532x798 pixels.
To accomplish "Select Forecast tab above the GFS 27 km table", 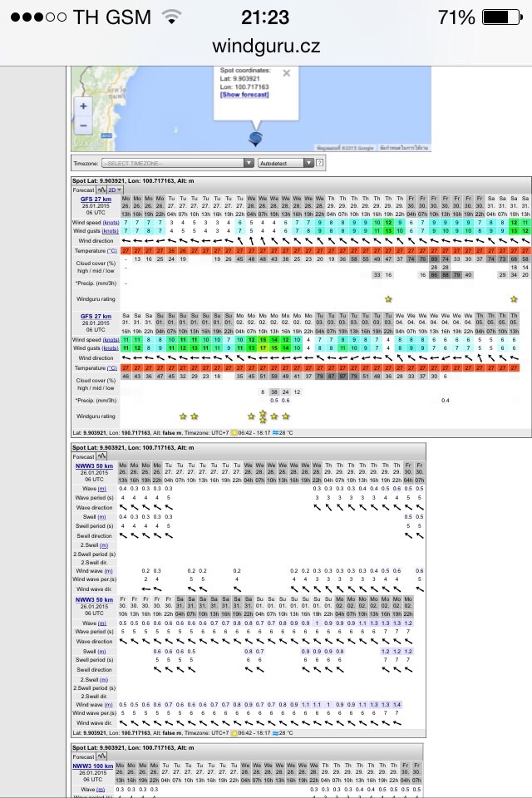I will (x=83, y=190).
